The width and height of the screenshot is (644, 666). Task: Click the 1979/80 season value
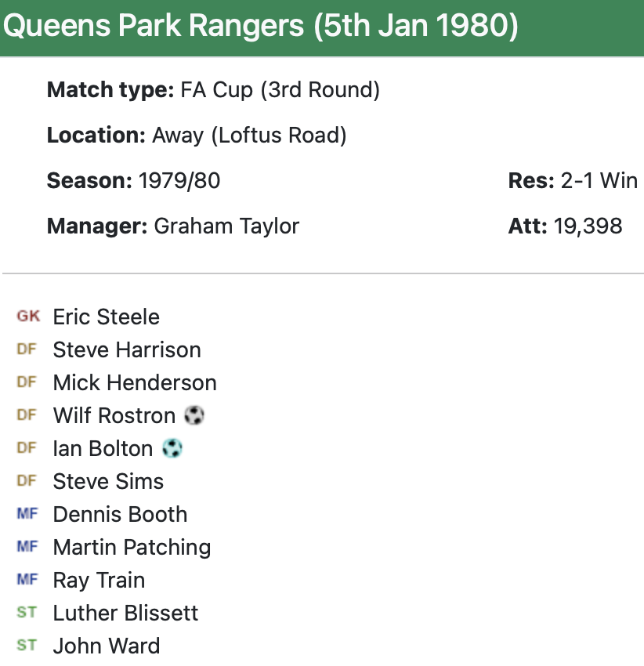(x=179, y=181)
